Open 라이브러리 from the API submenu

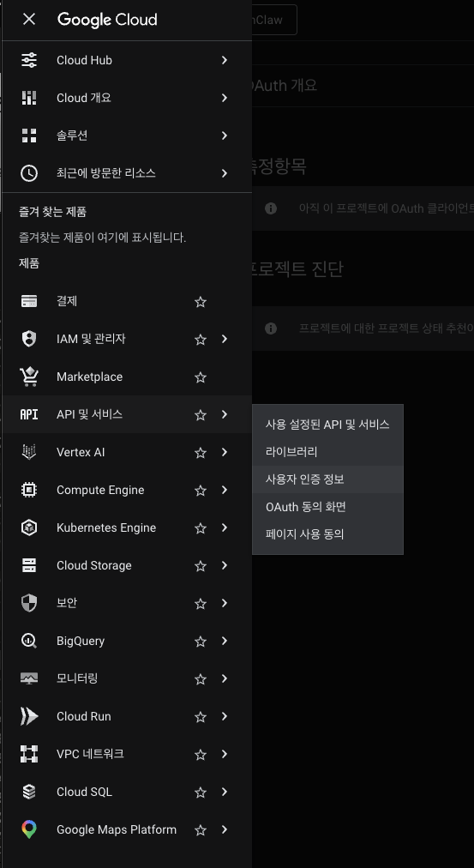[x=327, y=452]
